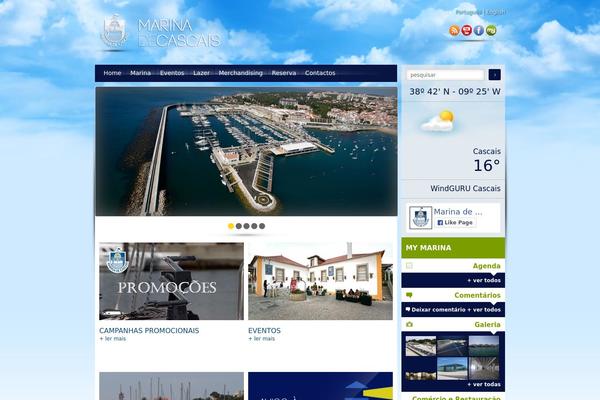Open middle gallery thumbnail in top row

pyautogui.click(x=452, y=346)
